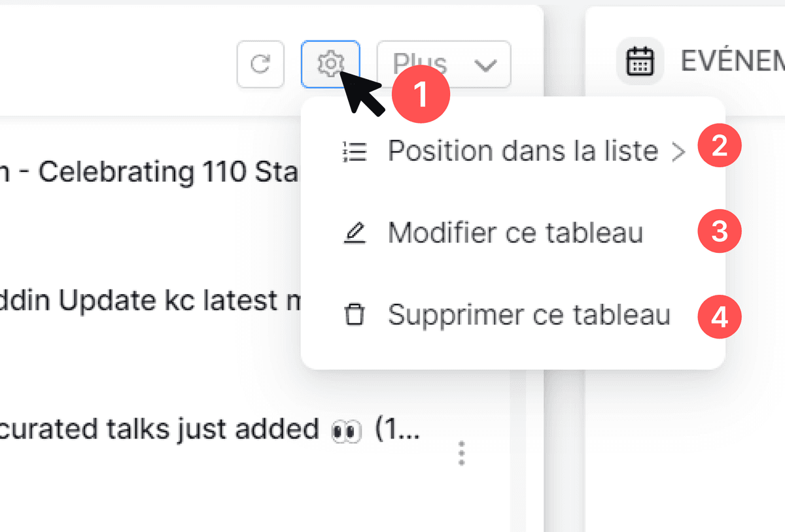Viewport: 785px width, 532px height.
Task: Select Position dans la liste entry
Action: [x=522, y=151]
